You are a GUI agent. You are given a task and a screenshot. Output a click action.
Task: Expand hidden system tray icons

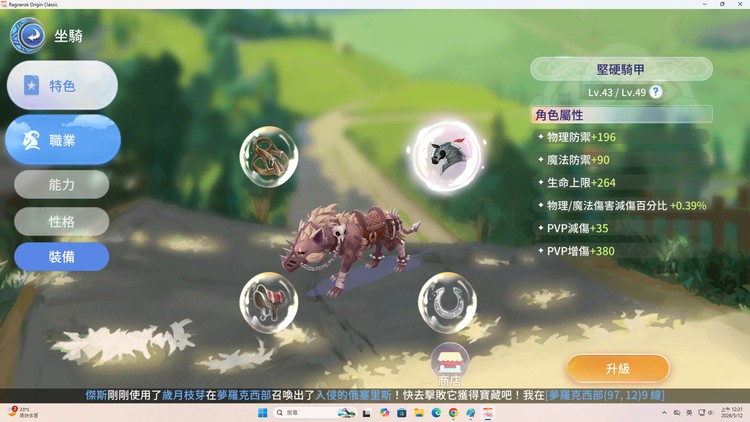tap(664, 413)
